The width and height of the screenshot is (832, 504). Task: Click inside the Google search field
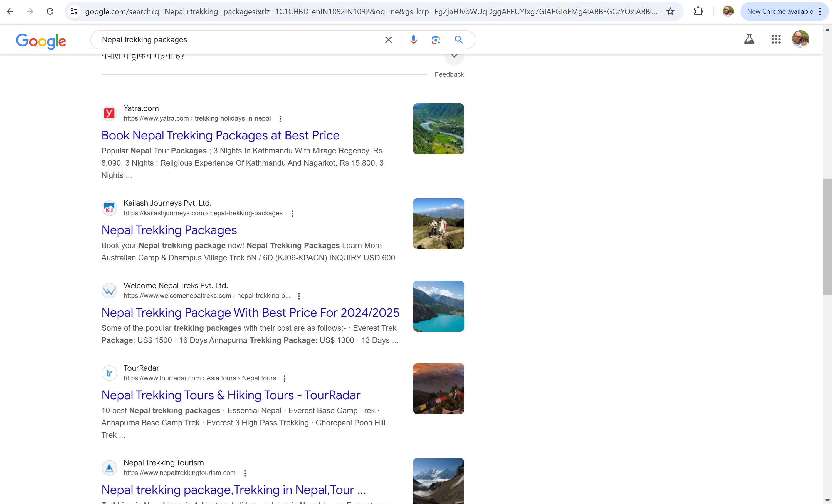236,40
